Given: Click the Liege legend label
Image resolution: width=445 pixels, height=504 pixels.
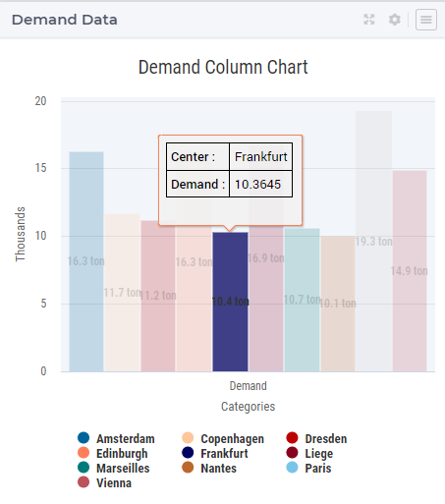Looking at the screenshot, I should pyautogui.click(x=319, y=454).
